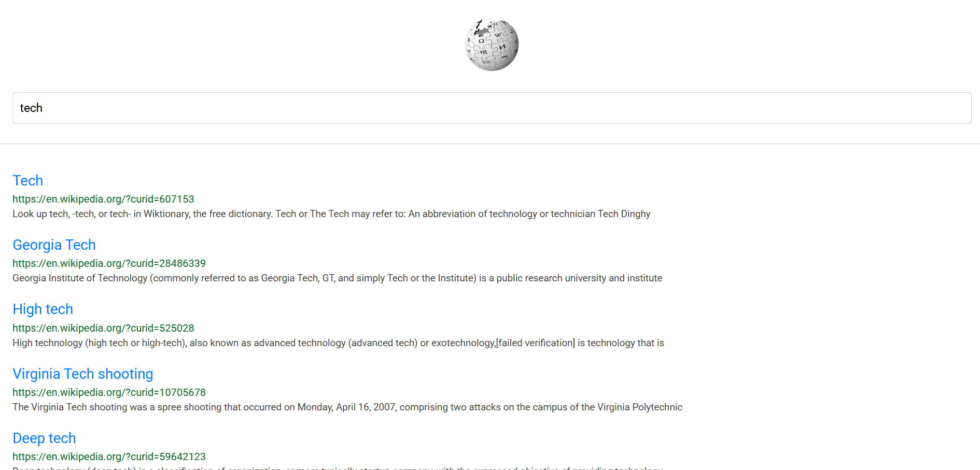Image resolution: width=980 pixels, height=470 pixels.
Task: Follow the curid=59642123 URL
Action: [x=109, y=457]
